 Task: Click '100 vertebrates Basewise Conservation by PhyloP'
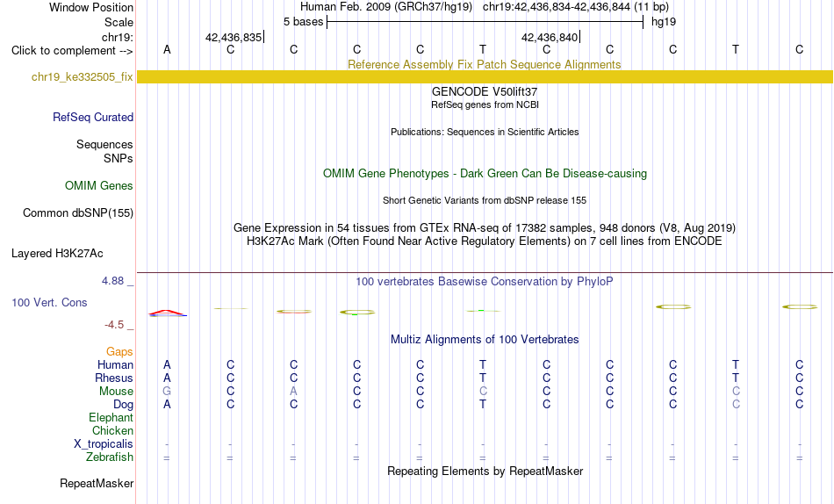(485, 282)
